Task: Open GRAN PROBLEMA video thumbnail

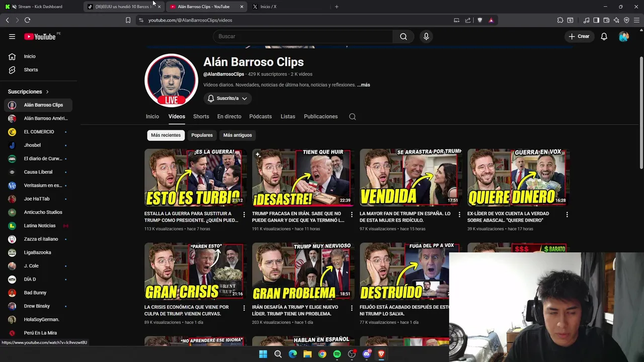Action: (x=302, y=271)
